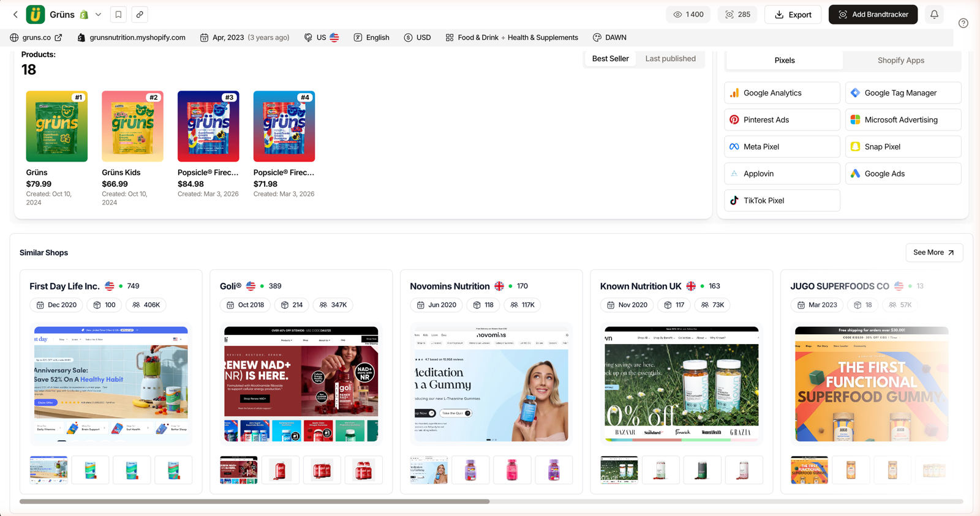Screen dimensions: 980x516
Task: Open the Known Nutrition UK shop title
Action: [641, 286]
